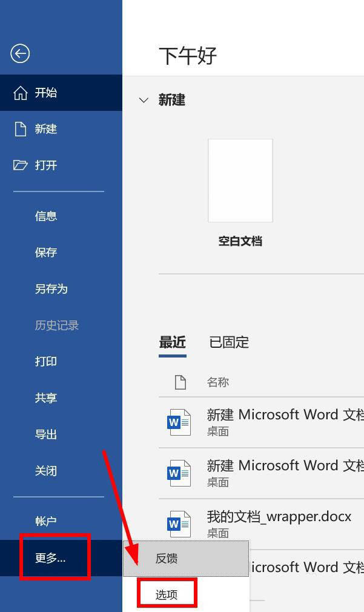Click the 更多... entry
364x612 pixels.
pos(61,557)
